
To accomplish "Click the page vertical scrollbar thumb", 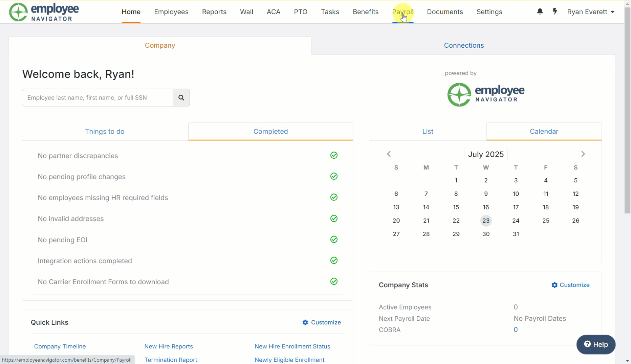I will [628, 110].
